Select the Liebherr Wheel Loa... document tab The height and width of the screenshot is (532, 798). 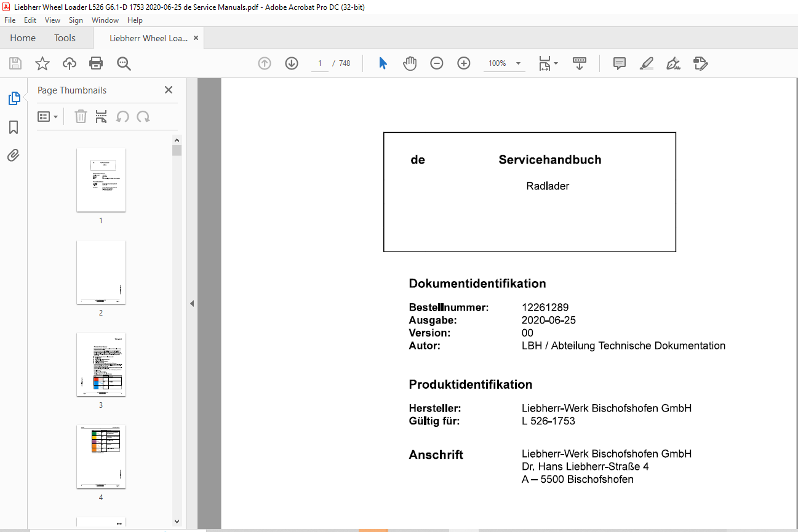point(148,38)
